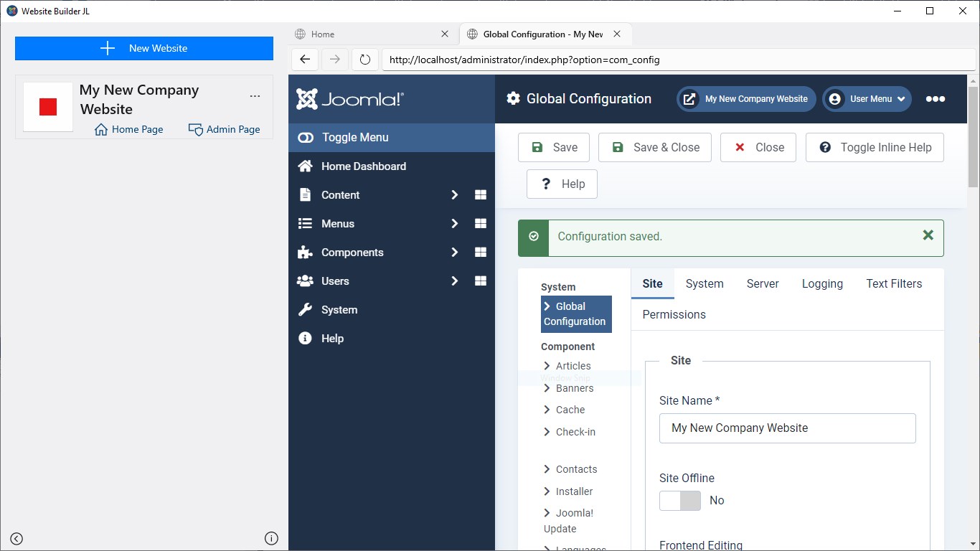The width and height of the screenshot is (980, 551).
Task: Open the Admin Page link
Action: point(224,129)
